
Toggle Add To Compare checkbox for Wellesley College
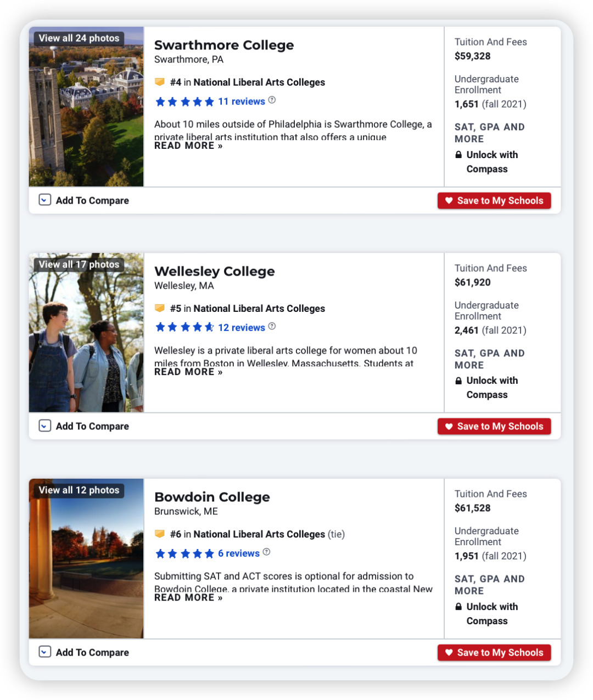(45, 426)
